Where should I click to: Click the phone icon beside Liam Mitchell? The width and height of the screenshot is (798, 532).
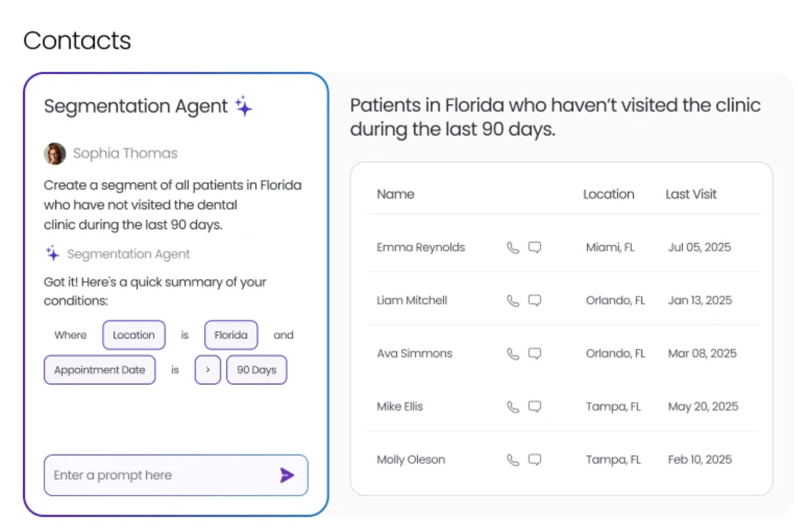click(x=512, y=300)
